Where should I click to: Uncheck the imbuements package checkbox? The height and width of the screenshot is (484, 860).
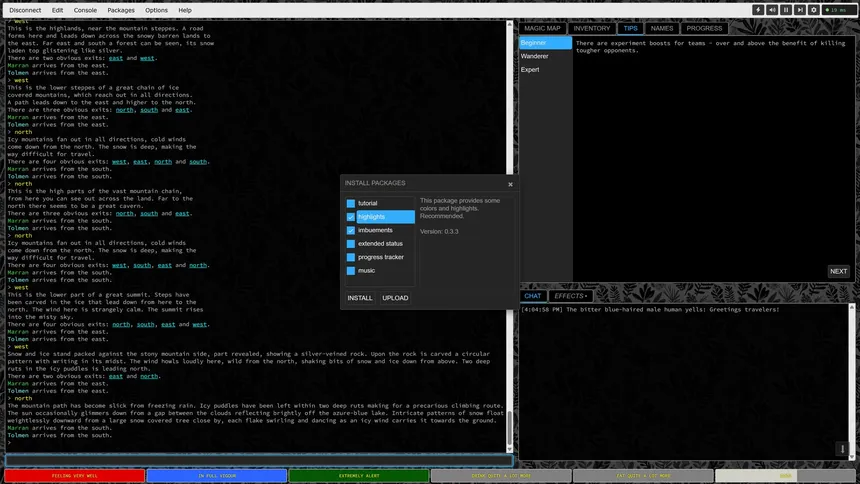350,230
